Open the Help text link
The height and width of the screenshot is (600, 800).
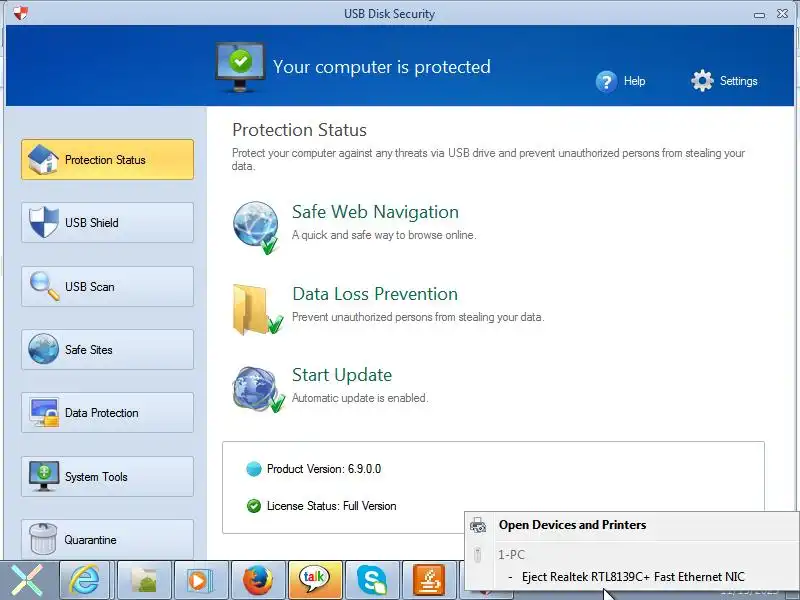pos(634,81)
